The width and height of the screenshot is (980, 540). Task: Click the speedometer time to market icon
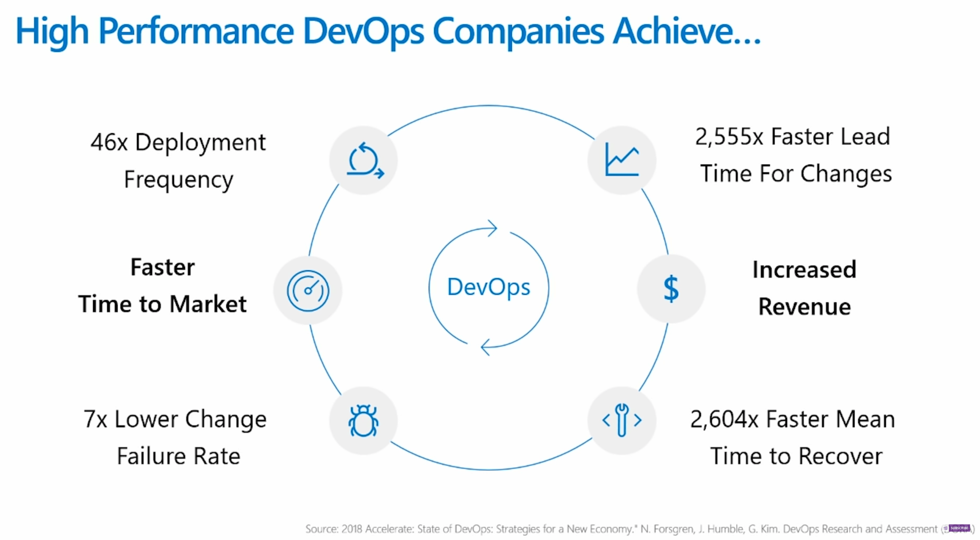[308, 291]
